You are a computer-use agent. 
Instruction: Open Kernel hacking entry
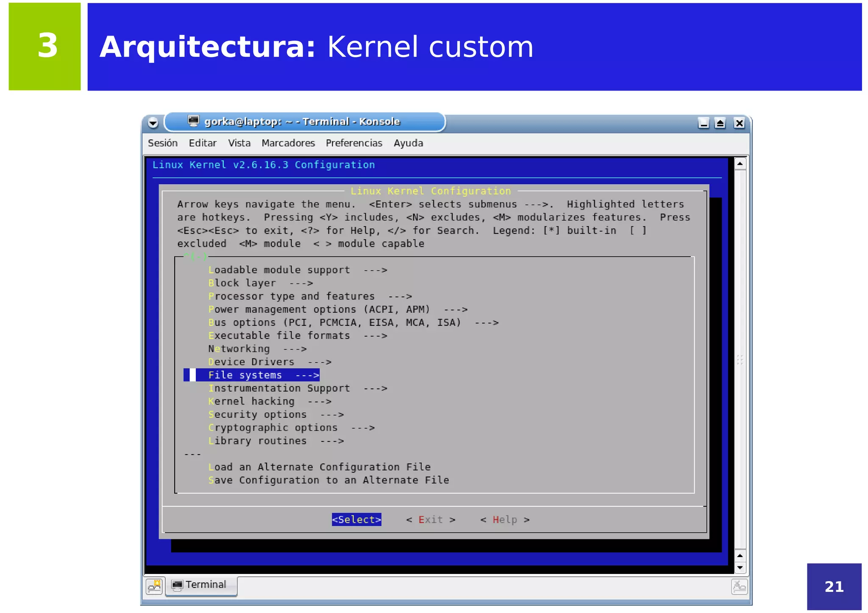pos(270,401)
